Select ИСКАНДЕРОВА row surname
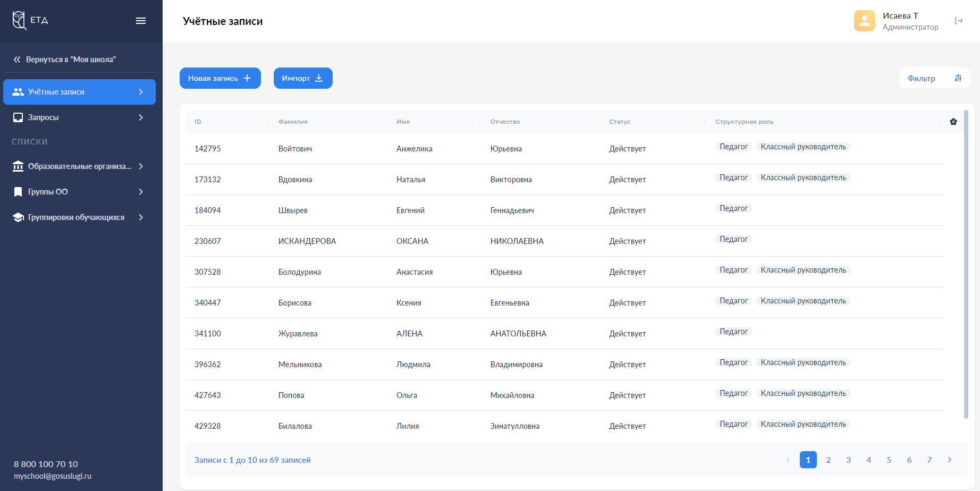Screen dimensions: 980x491 click(307, 241)
